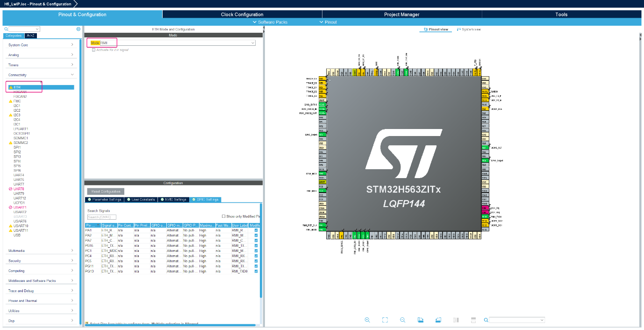The image size is (644, 330).
Task: Rotate the pinout view counterclockwise
Action: 438,320
